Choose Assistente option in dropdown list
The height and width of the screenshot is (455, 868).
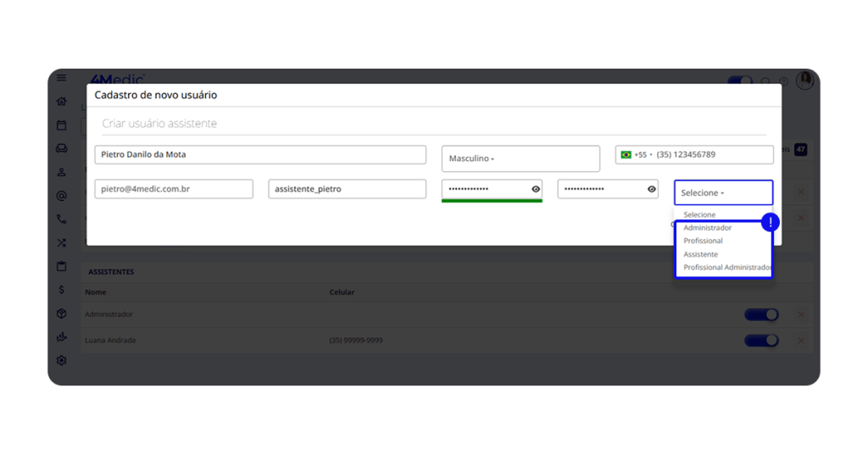701,254
